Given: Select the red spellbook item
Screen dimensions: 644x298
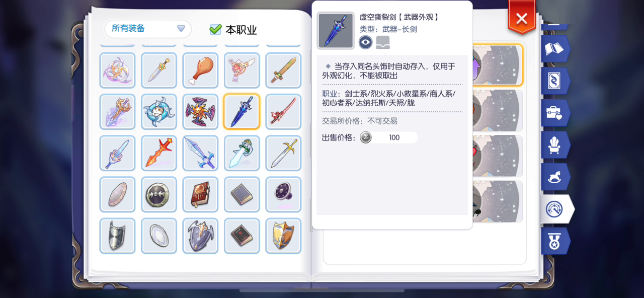Looking at the screenshot, I should point(200,194).
